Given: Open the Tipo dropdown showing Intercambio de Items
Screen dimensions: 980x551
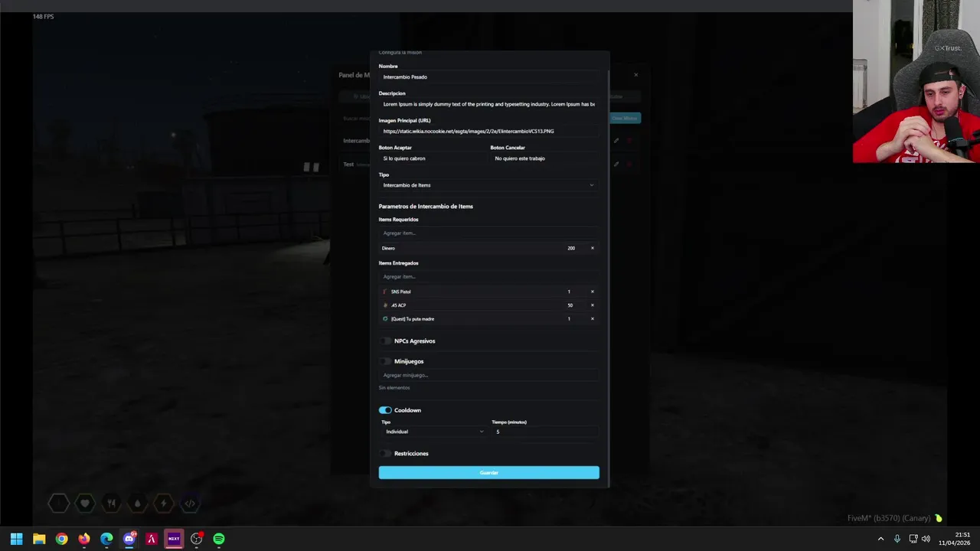Looking at the screenshot, I should pos(488,185).
